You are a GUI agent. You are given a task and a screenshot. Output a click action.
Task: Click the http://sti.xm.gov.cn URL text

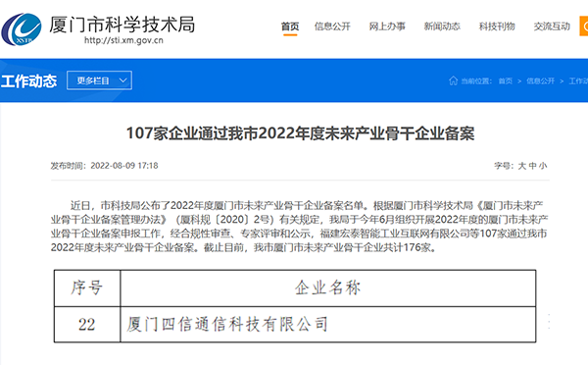pyautogui.click(x=123, y=40)
